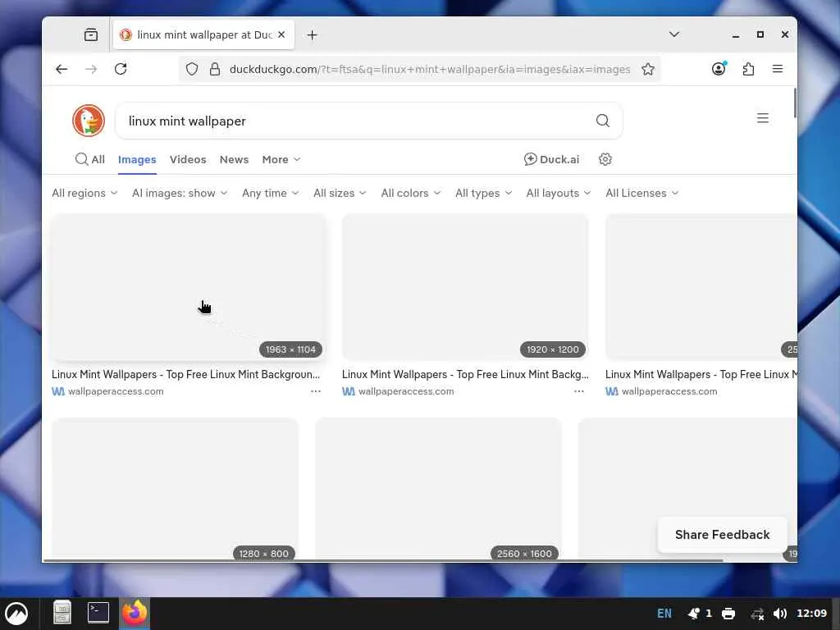Open printer tray icon
Screen dimensions: 840x630
click(x=728, y=614)
